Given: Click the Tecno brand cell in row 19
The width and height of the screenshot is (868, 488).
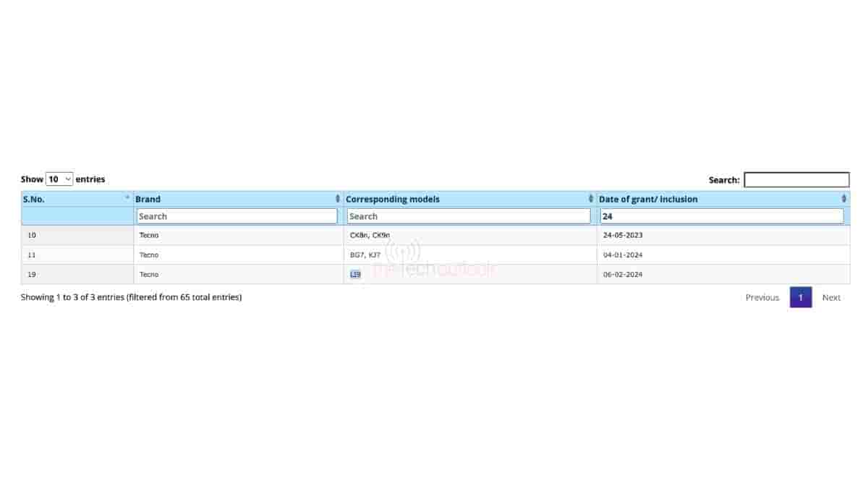Looking at the screenshot, I should pos(149,275).
